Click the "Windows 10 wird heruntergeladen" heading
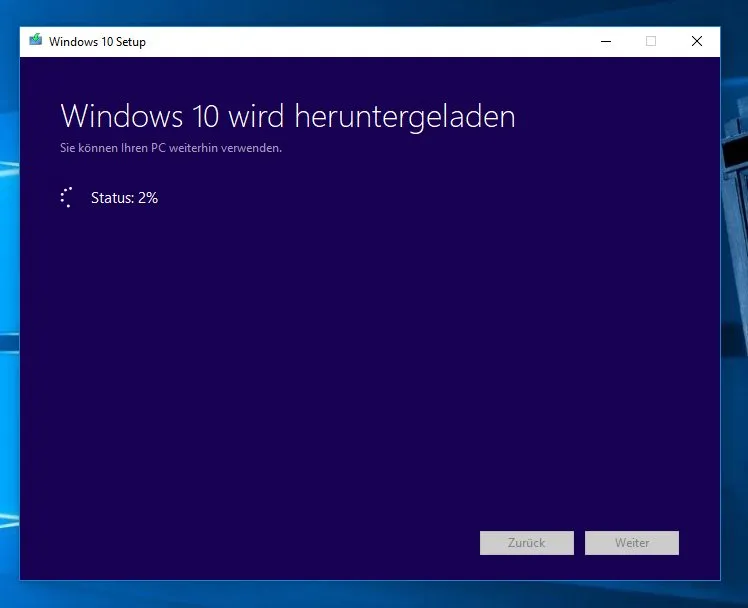 (288, 116)
